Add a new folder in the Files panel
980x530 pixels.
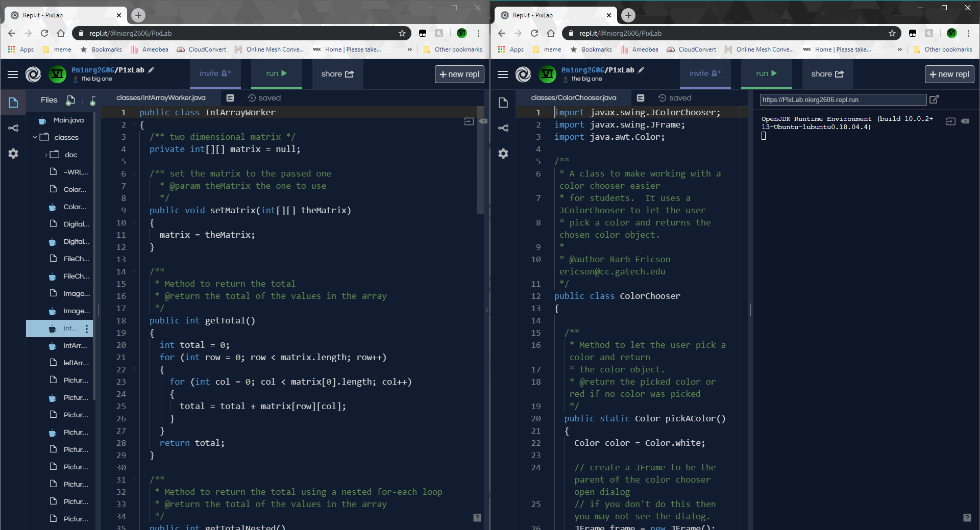(x=92, y=100)
